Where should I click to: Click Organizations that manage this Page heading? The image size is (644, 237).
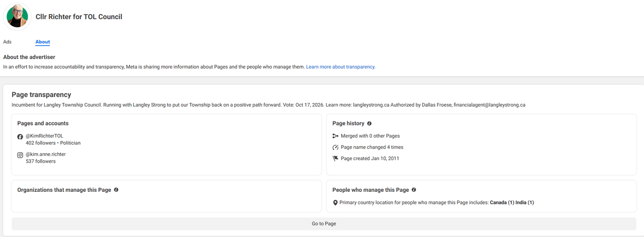pos(64,190)
